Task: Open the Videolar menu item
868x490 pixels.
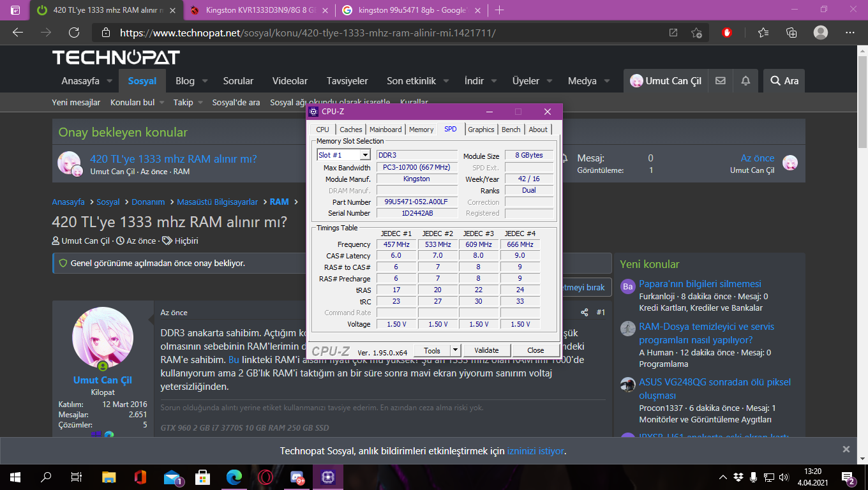Action: (x=290, y=81)
